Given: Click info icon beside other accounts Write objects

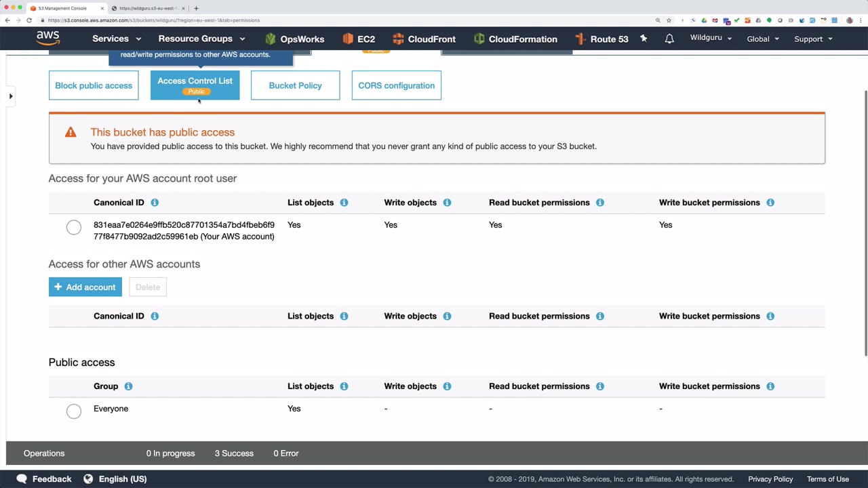Looking at the screenshot, I should coord(447,316).
